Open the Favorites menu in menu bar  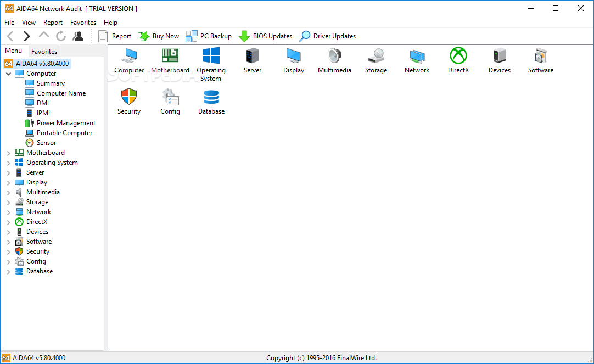click(83, 23)
